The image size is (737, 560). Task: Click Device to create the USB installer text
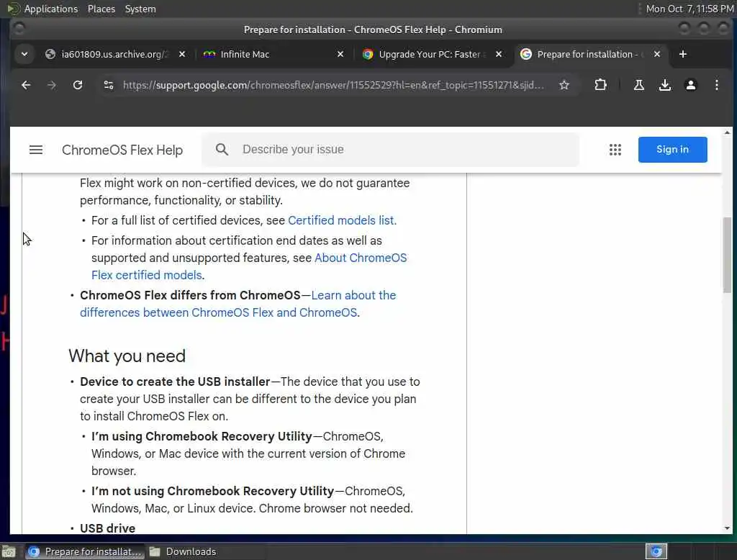175,381
